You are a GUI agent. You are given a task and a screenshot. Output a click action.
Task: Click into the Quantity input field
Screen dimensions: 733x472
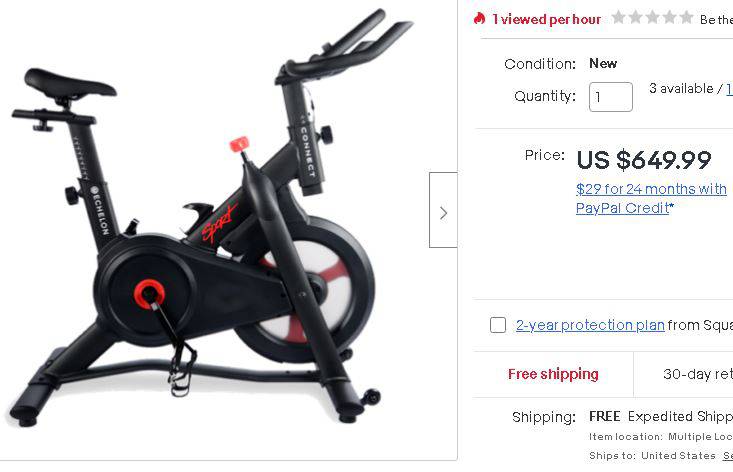click(611, 97)
